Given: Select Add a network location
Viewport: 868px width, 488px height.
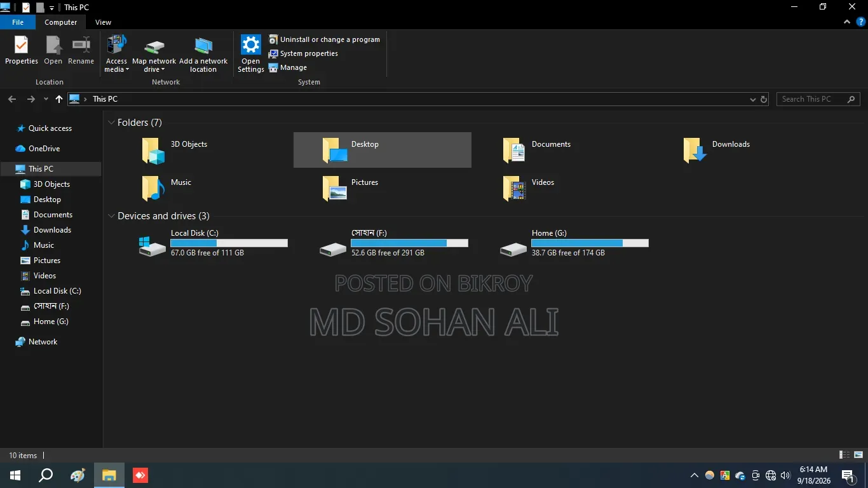Looking at the screenshot, I should click(x=203, y=54).
